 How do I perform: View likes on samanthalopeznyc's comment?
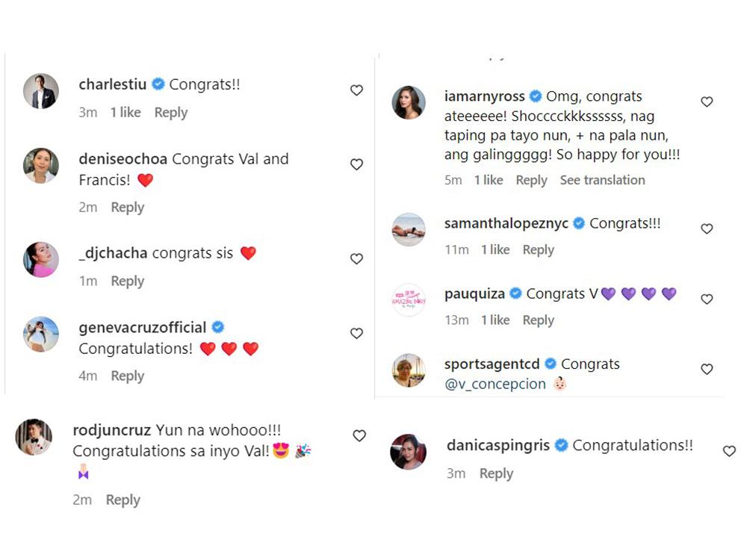[x=495, y=250]
